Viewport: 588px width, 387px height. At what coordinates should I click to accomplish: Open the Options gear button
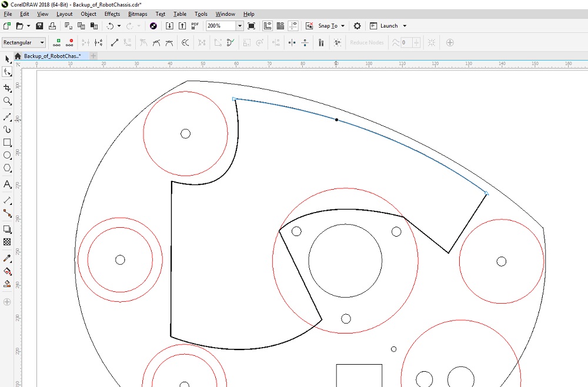(x=357, y=26)
